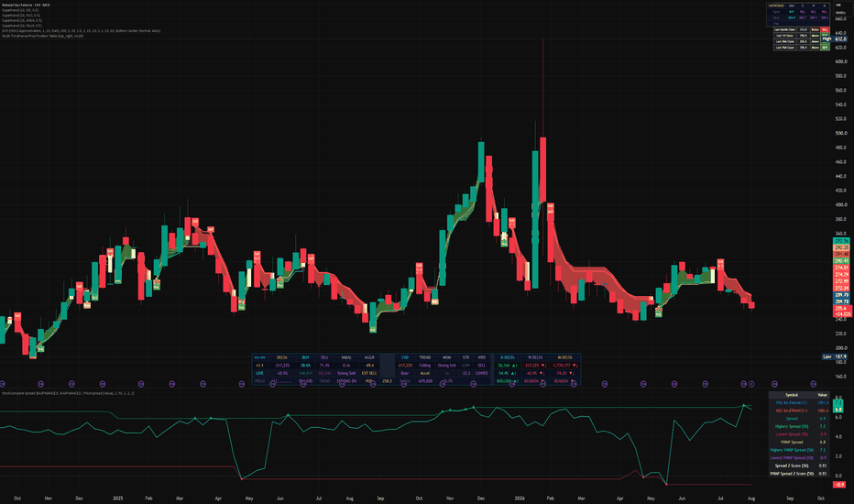Click the purple event icon above Sep label
Viewport: 854px width, 504px height.
click(774, 384)
